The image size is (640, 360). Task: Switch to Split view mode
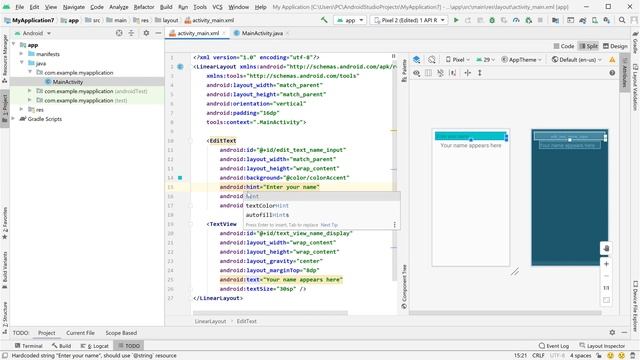click(x=589, y=46)
